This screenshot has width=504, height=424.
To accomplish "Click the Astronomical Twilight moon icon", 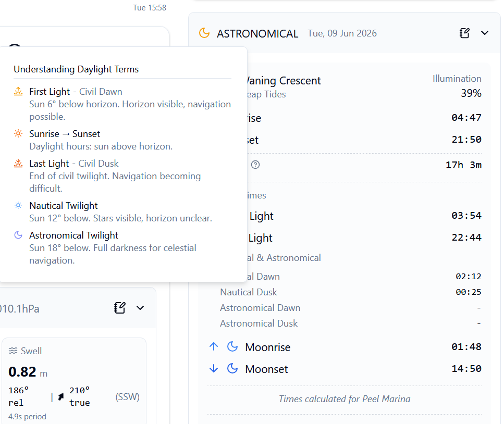I will (18, 235).
